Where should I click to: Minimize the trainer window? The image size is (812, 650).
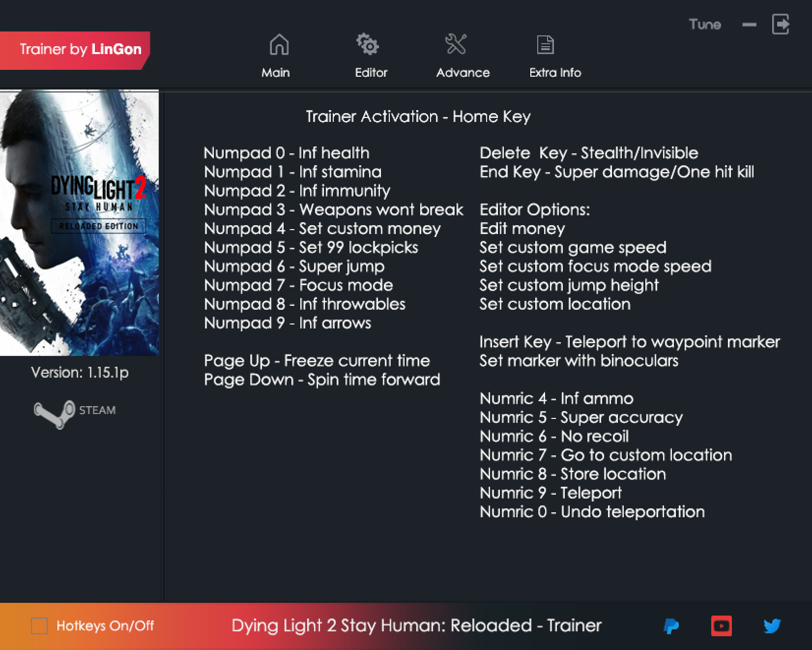click(749, 25)
